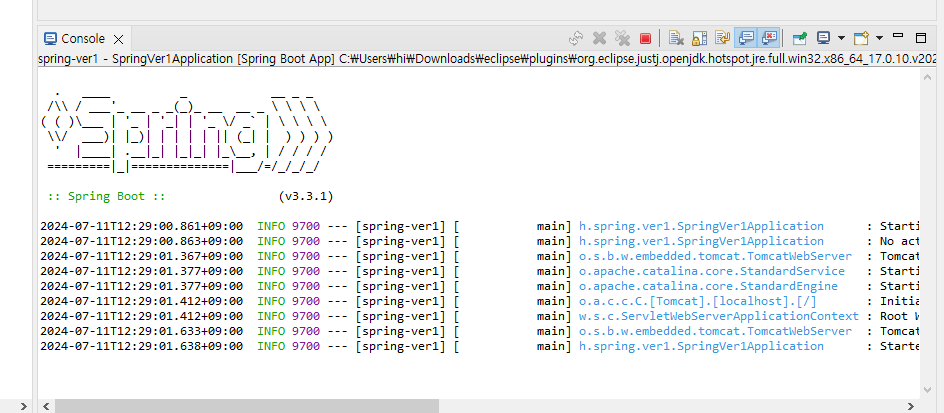Screen dimensions: 944x413
Task: Click the console vertical scrollbar down arrow
Action: [928, 391]
